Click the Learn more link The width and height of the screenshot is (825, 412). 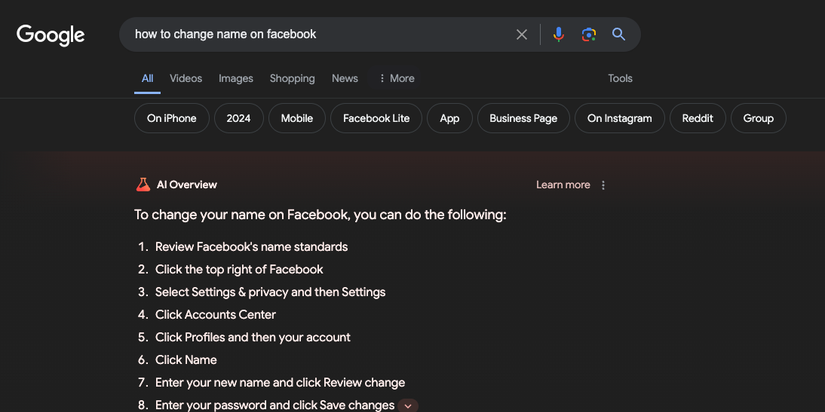(x=562, y=185)
